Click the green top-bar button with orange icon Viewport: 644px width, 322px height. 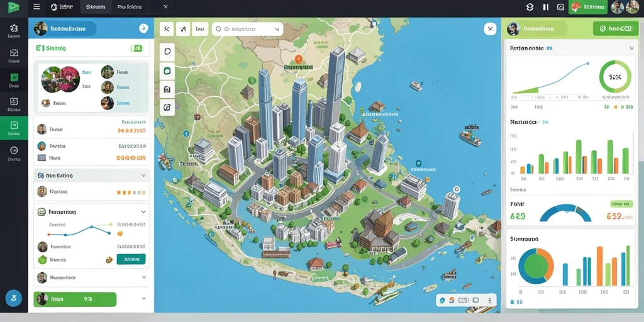pos(588,7)
